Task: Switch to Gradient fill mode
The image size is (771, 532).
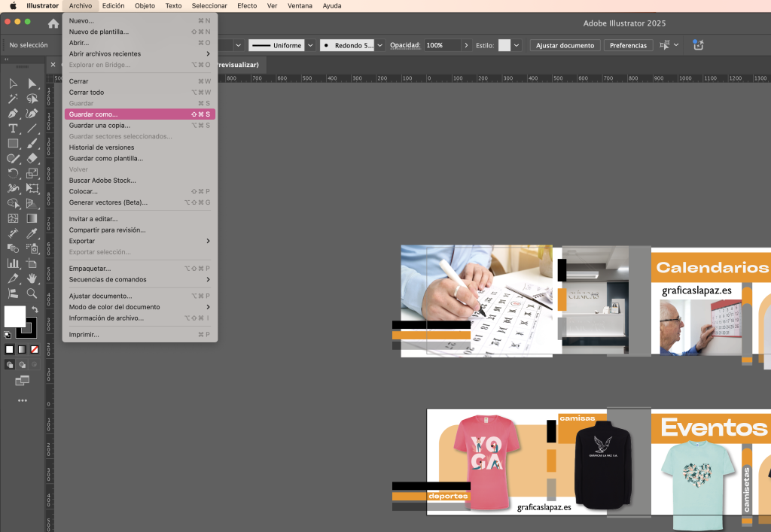Action: tap(22, 349)
